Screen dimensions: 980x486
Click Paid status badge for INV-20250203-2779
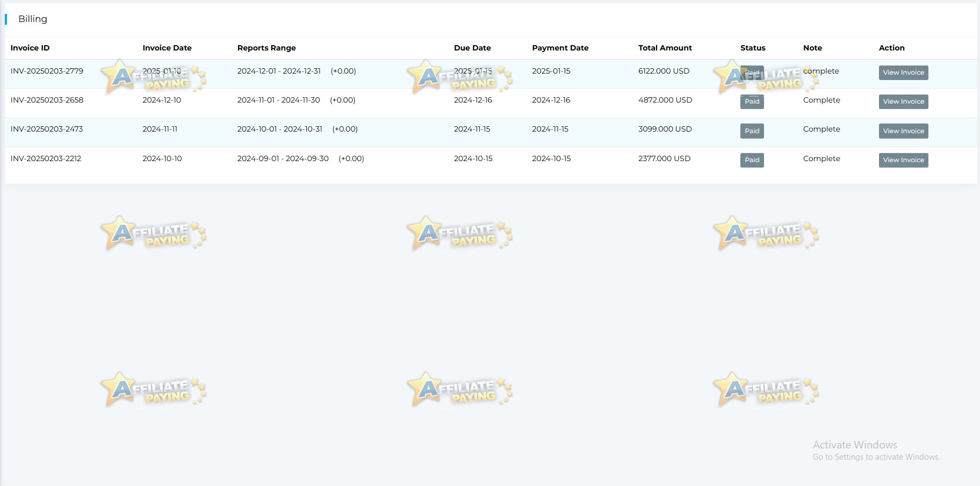pos(752,72)
